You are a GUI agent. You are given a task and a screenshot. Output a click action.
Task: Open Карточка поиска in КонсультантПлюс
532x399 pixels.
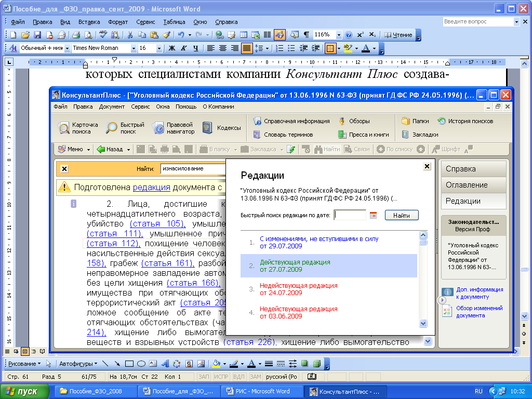point(78,128)
